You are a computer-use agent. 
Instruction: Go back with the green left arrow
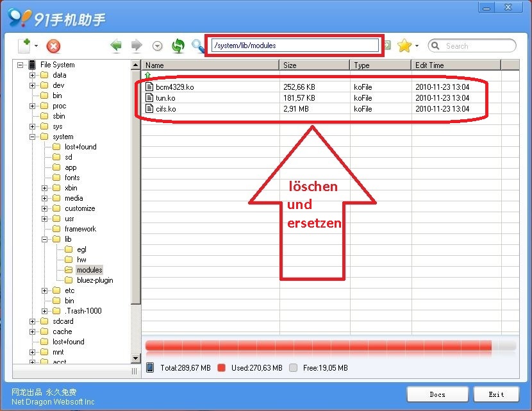tap(116, 46)
